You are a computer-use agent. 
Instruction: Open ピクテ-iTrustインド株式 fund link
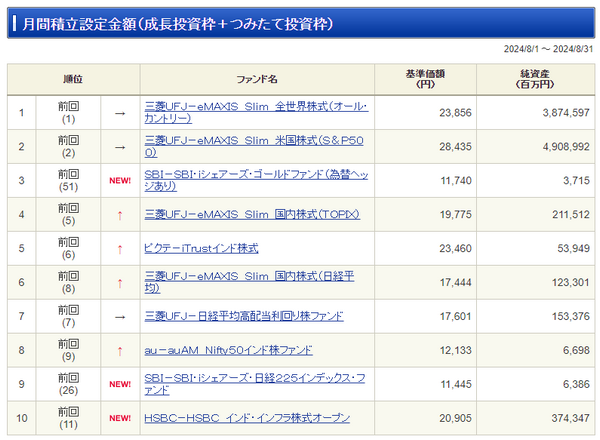pyautogui.click(x=201, y=248)
